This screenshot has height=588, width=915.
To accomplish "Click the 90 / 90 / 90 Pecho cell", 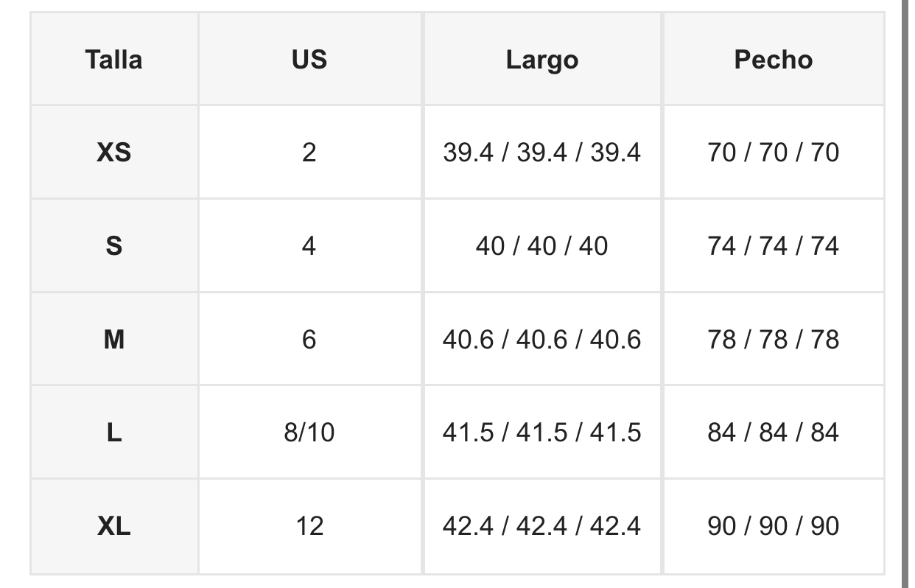I will 773,525.
